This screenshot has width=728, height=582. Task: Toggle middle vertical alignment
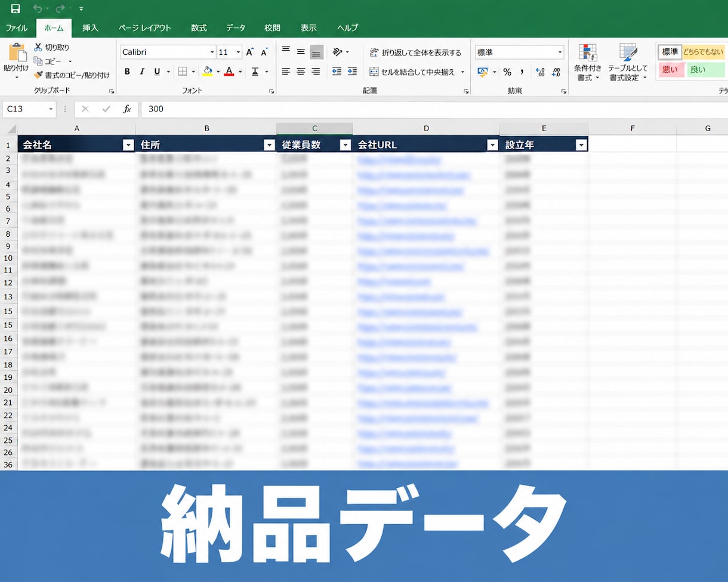(x=301, y=52)
